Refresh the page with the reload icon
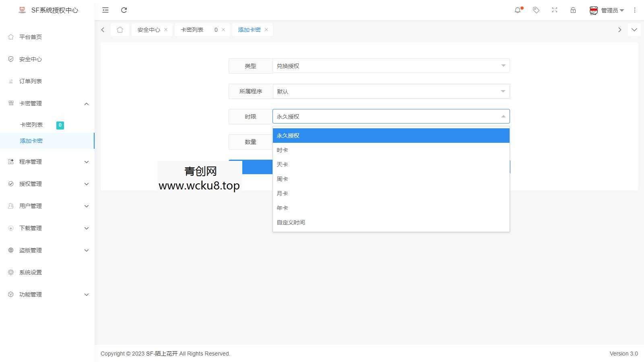644x362 pixels. click(x=124, y=10)
